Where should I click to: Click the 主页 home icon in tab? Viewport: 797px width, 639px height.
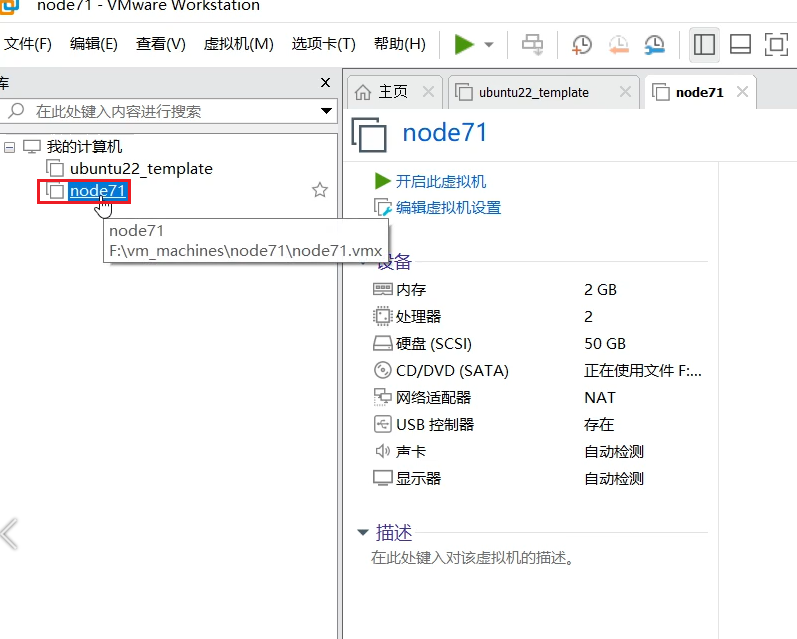pos(363,92)
